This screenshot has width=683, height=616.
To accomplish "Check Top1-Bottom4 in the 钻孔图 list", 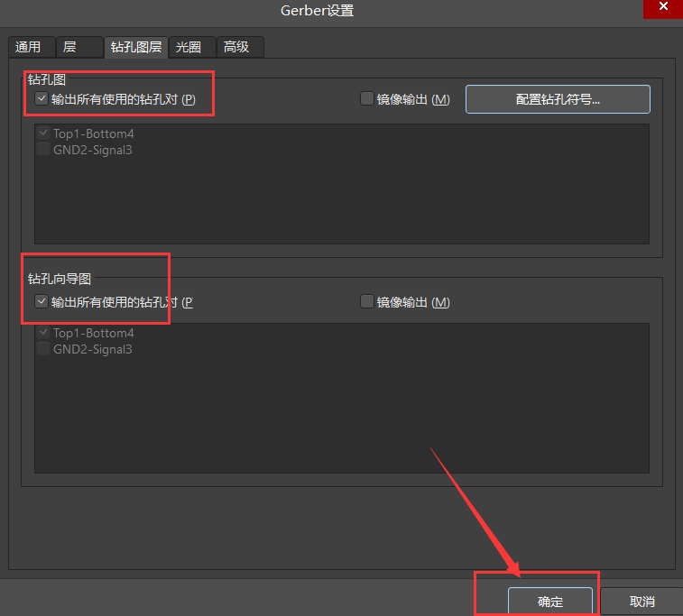I will 43,133.
